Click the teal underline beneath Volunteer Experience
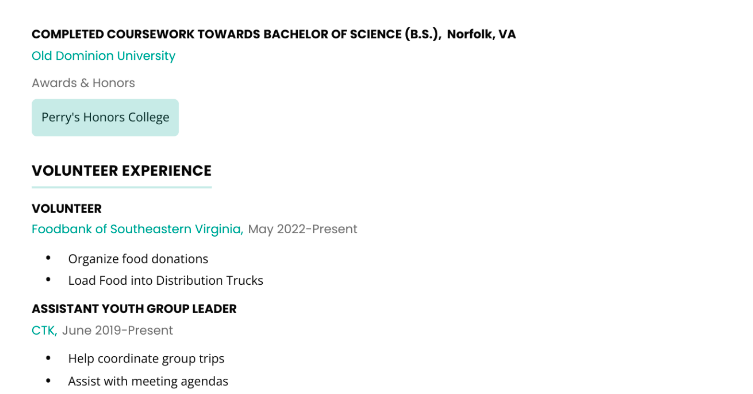This screenshot has width=753, height=394. (121, 187)
